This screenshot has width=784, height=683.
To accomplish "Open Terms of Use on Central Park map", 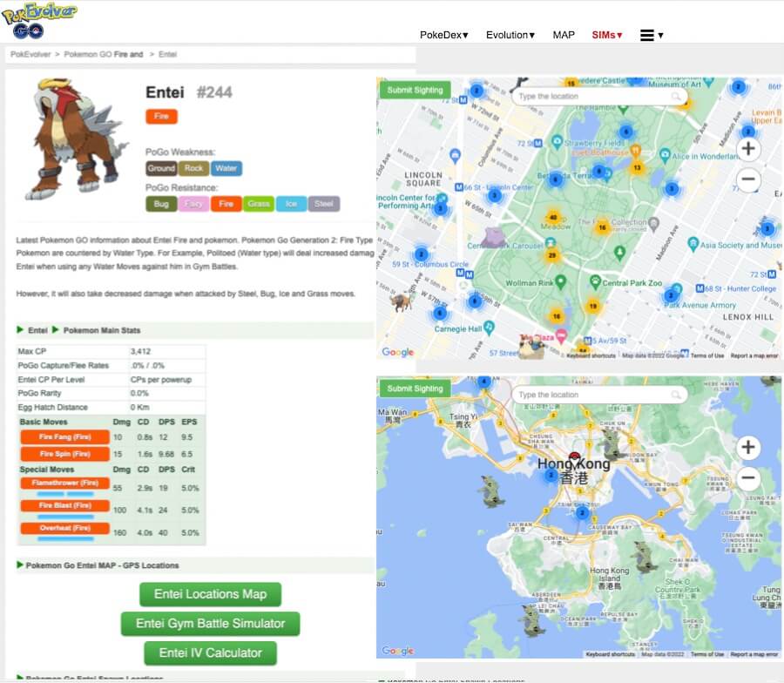I will [x=707, y=355].
